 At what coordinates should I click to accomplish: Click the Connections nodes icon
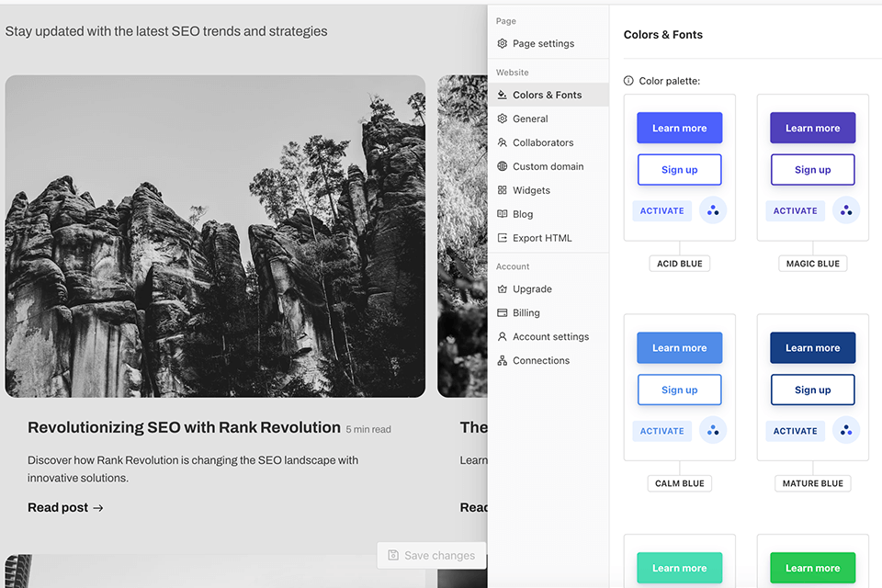503,361
